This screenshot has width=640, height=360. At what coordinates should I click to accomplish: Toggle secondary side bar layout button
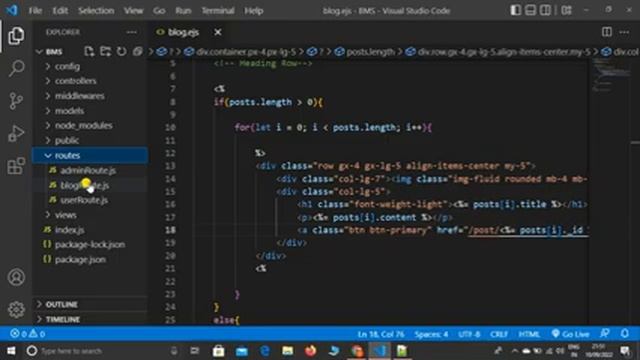(545, 10)
